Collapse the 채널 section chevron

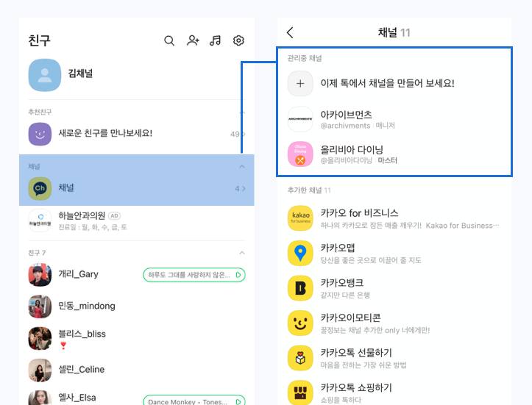pyautogui.click(x=243, y=167)
